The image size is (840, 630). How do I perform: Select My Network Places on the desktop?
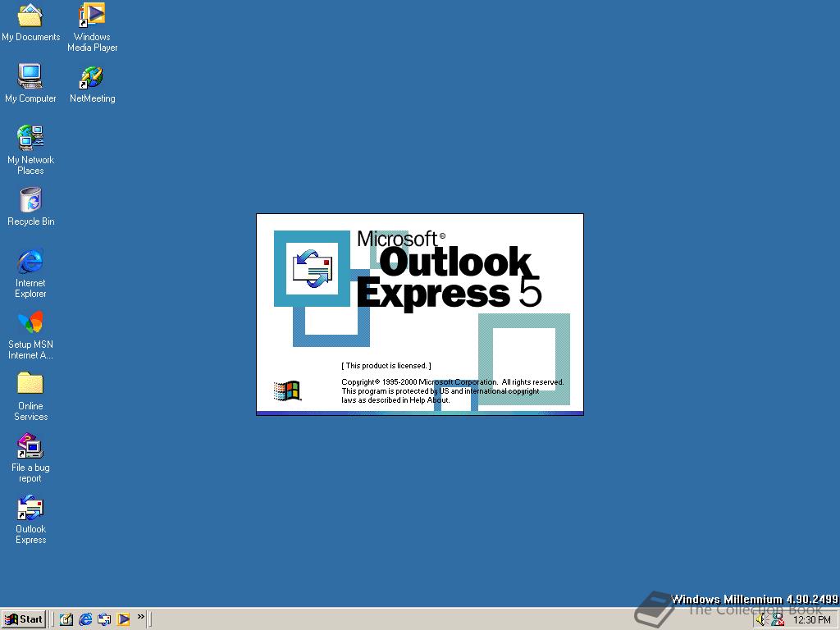point(30,150)
